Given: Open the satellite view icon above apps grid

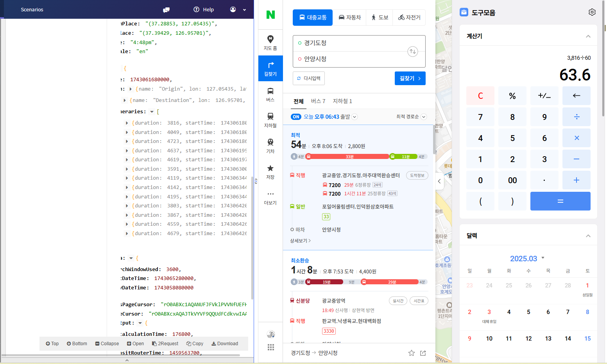Looking at the screenshot, I should click(x=270, y=334).
